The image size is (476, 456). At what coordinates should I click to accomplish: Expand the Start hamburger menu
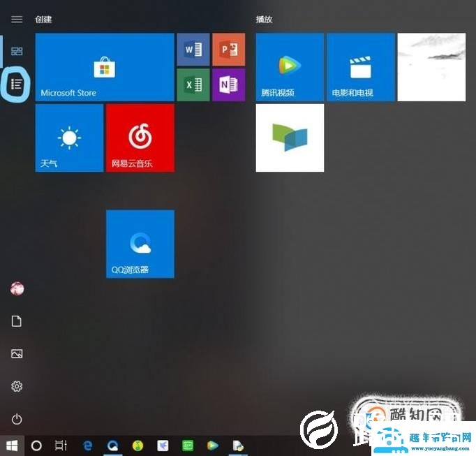coord(17,20)
